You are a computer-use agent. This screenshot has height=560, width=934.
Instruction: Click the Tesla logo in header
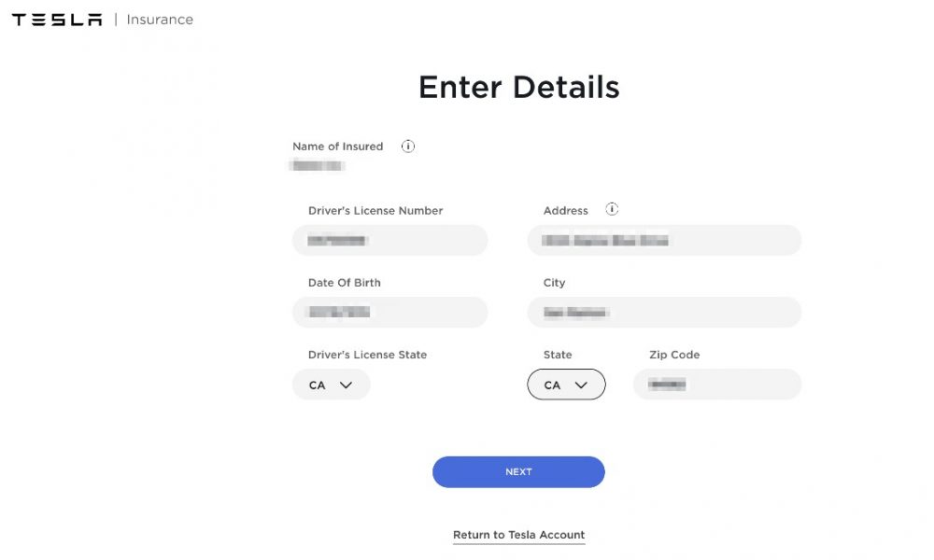(x=57, y=20)
